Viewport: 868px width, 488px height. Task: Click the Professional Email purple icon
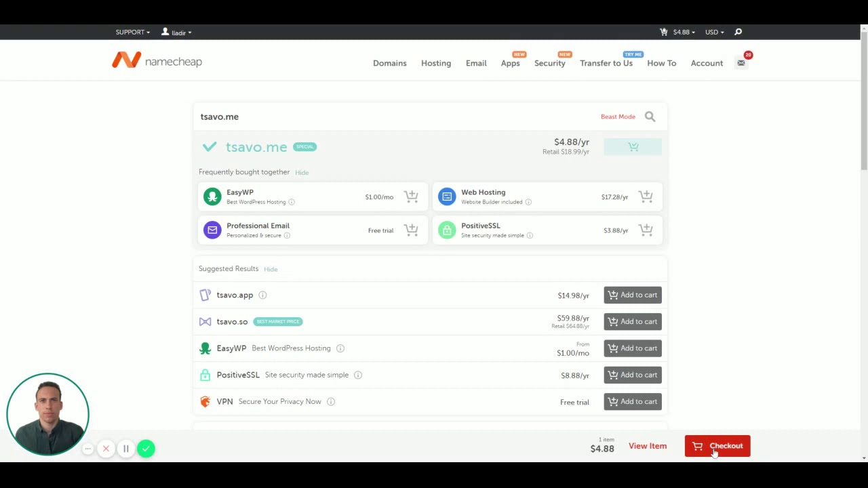pyautogui.click(x=212, y=230)
